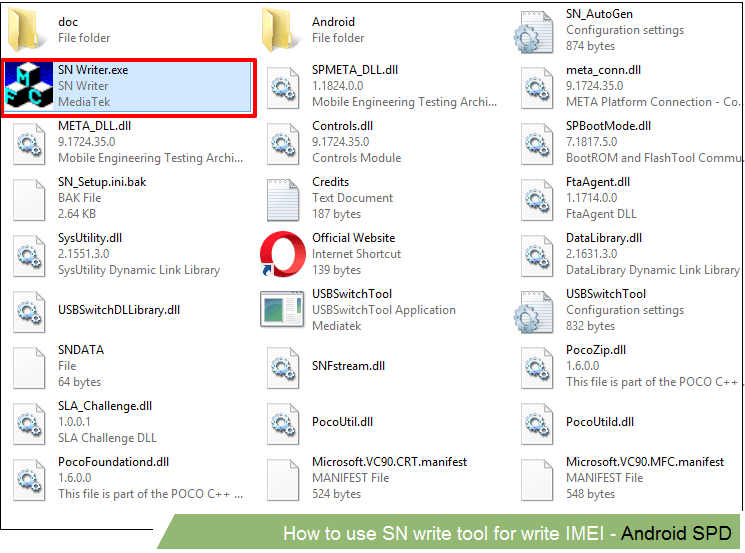Viewport: 745px width, 553px height.
Task: Select the USBSwitchTool configuration settings icon
Action: pos(533,312)
